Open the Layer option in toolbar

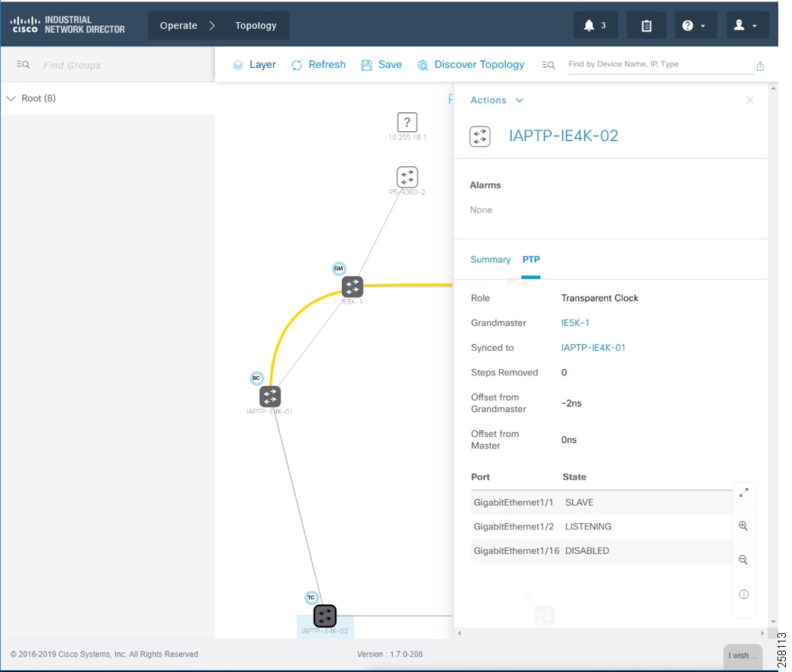[262, 65]
